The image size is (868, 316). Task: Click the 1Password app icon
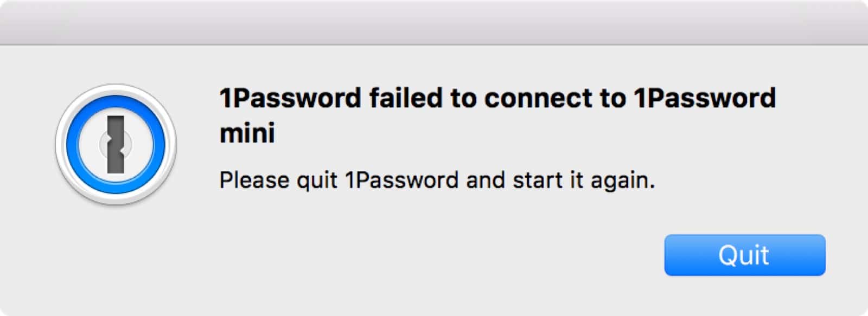click(x=116, y=145)
